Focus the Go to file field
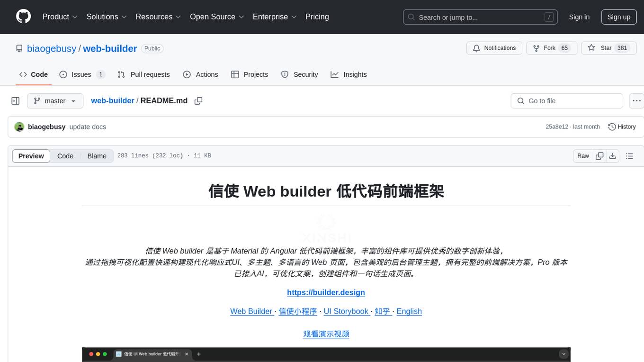This screenshot has width=644, height=362. pyautogui.click(x=567, y=101)
